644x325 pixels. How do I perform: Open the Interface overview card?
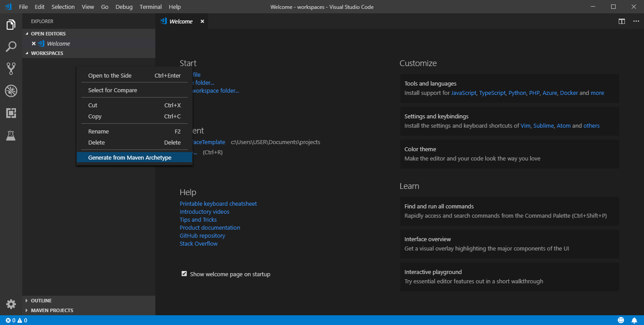510,244
